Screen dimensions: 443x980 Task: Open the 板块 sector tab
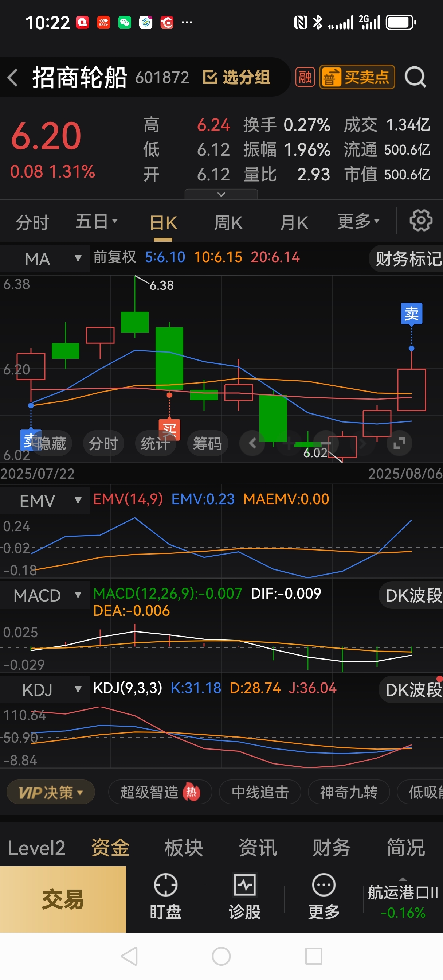click(184, 848)
